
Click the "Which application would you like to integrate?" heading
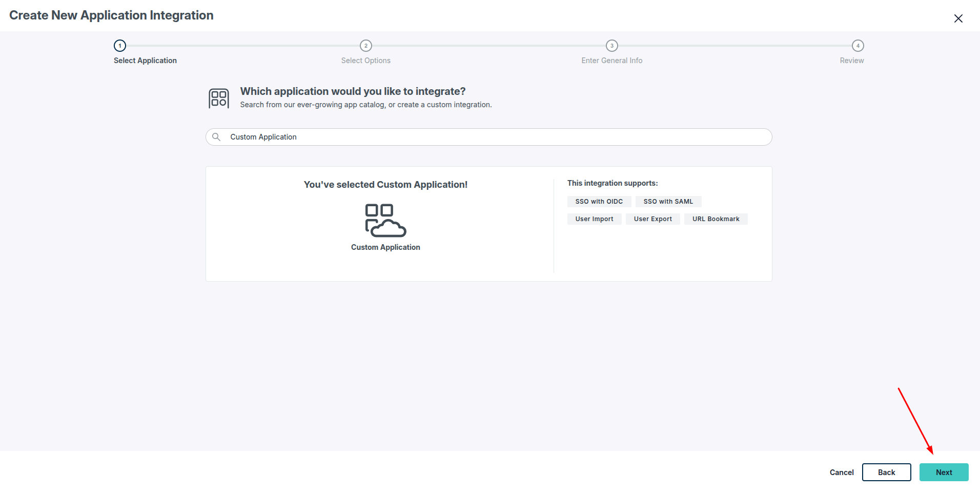click(353, 91)
